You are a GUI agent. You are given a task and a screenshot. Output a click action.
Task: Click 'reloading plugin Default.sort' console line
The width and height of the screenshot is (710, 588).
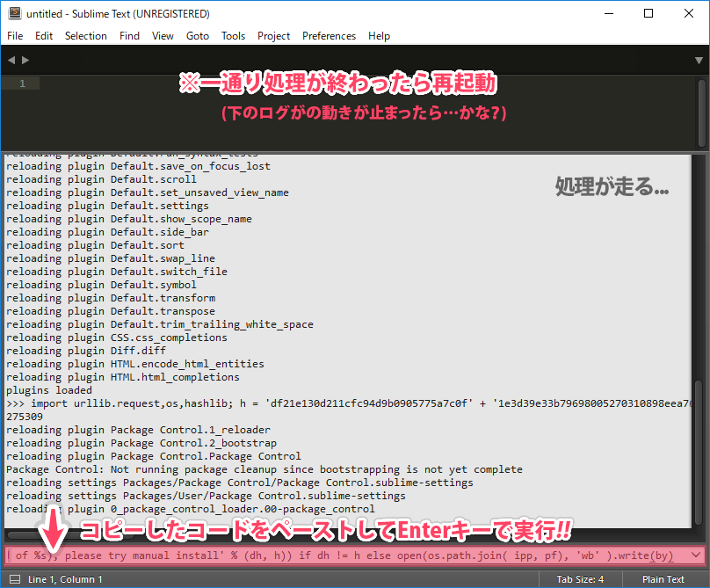pos(95,245)
